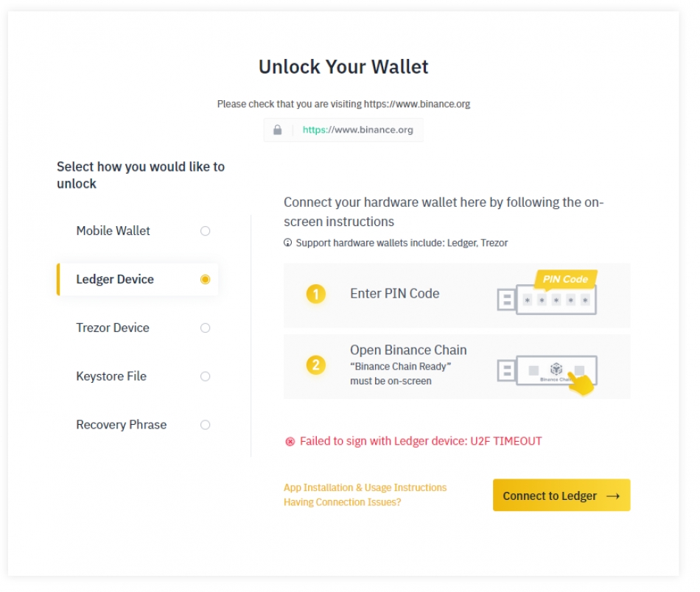
Task: Open App Installation & Usage Instructions link
Action: pos(365,487)
